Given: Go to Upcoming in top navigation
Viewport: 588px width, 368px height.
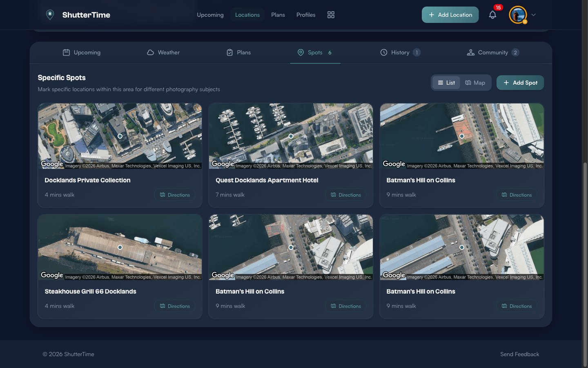Looking at the screenshot, I should [210, 15].
